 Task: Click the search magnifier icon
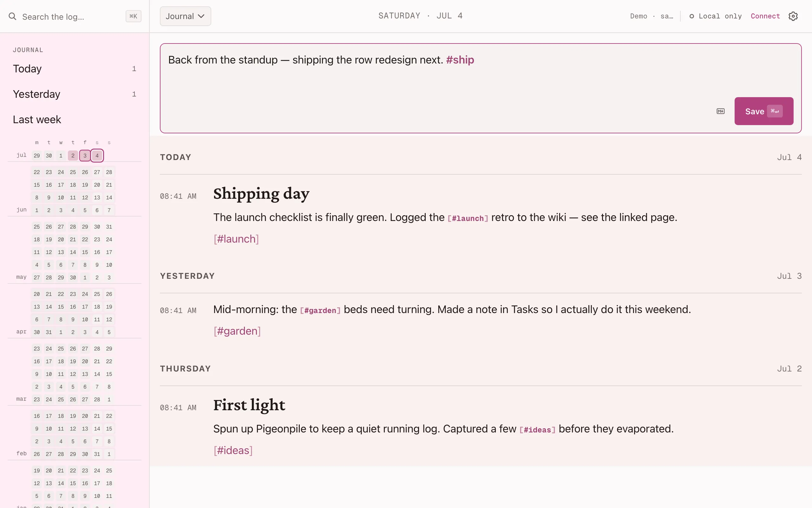[x=12, y=17]
